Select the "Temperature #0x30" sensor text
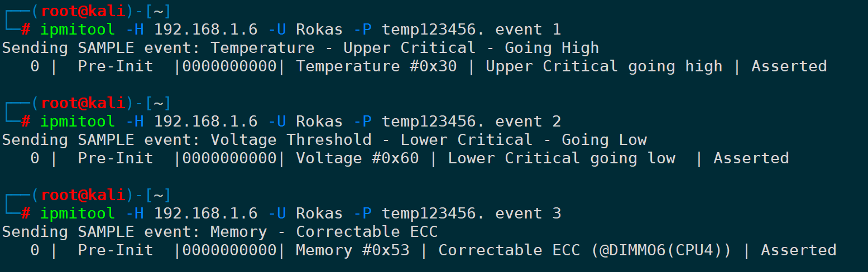Image resolution: width=868 pixels, height=272 pixels. (x=376, y=66)
